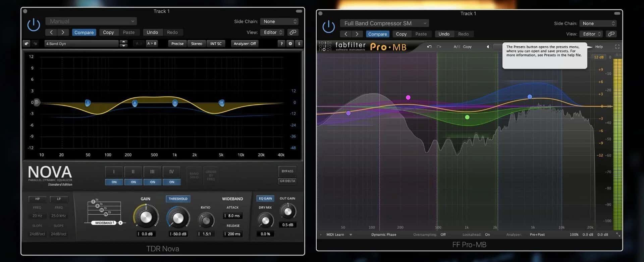Screen dimensions: 644x262
Task: Toggle GR DELTA in Nova
Action: (x=287, y=181)
